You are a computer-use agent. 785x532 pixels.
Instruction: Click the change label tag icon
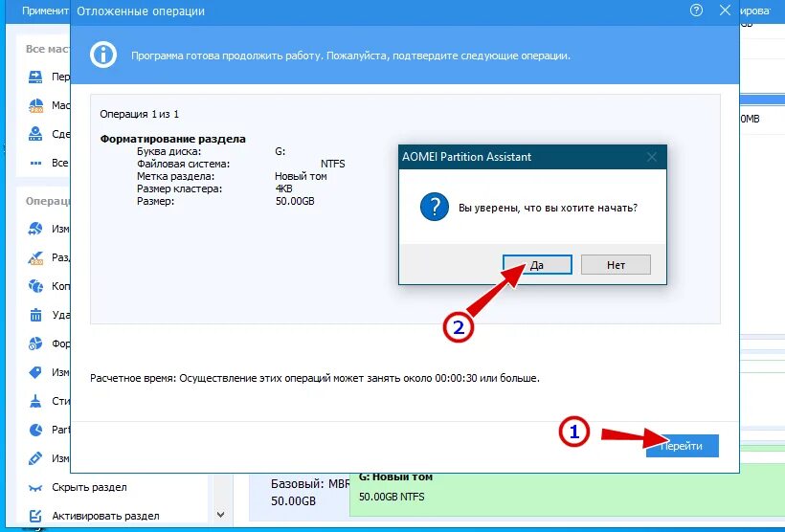35,372
